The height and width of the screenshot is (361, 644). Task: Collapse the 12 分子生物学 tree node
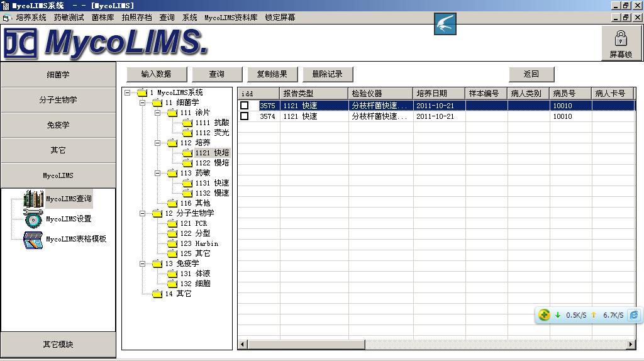coord(143,213)
